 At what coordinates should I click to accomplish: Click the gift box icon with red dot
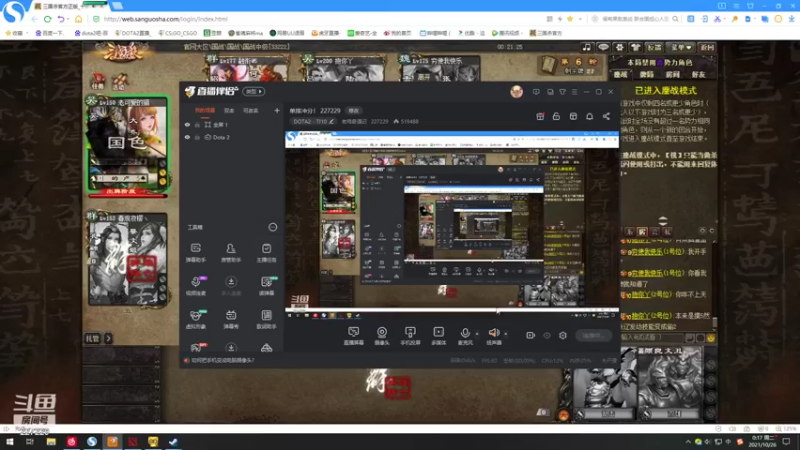coord(540,116)
